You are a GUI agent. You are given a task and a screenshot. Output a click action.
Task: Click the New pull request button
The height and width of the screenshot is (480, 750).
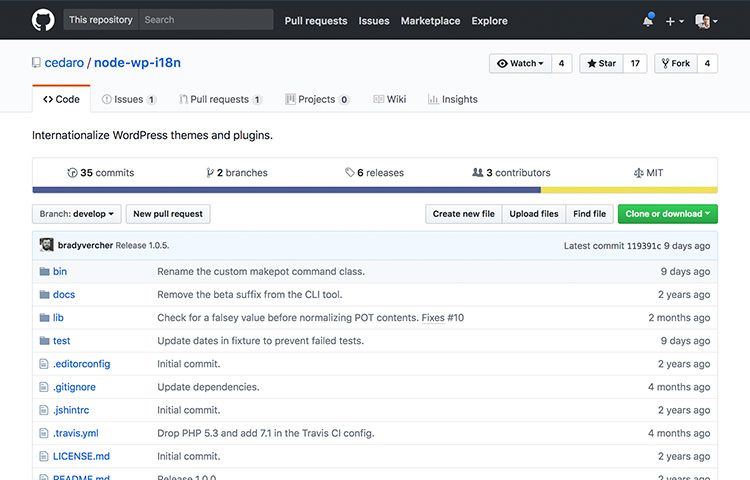coord(168,214)
